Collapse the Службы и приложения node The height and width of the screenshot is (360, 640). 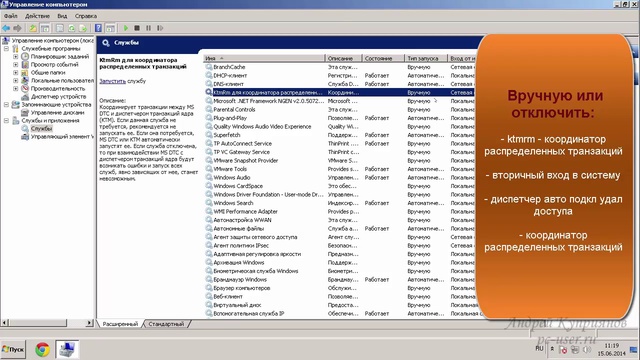[7, 120]
